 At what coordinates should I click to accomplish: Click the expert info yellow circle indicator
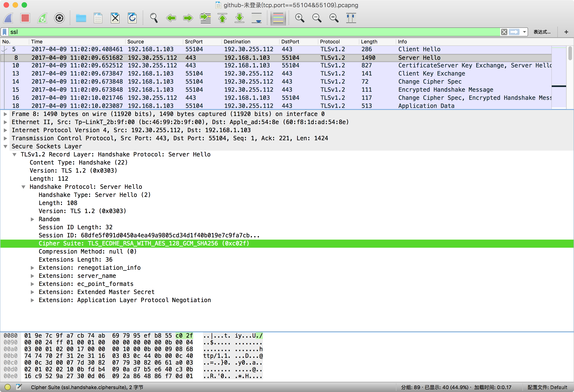point(8,387)
